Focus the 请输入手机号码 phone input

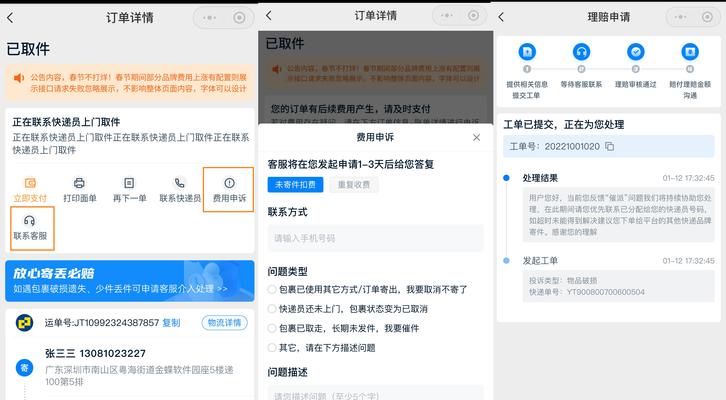click(376, 238)
